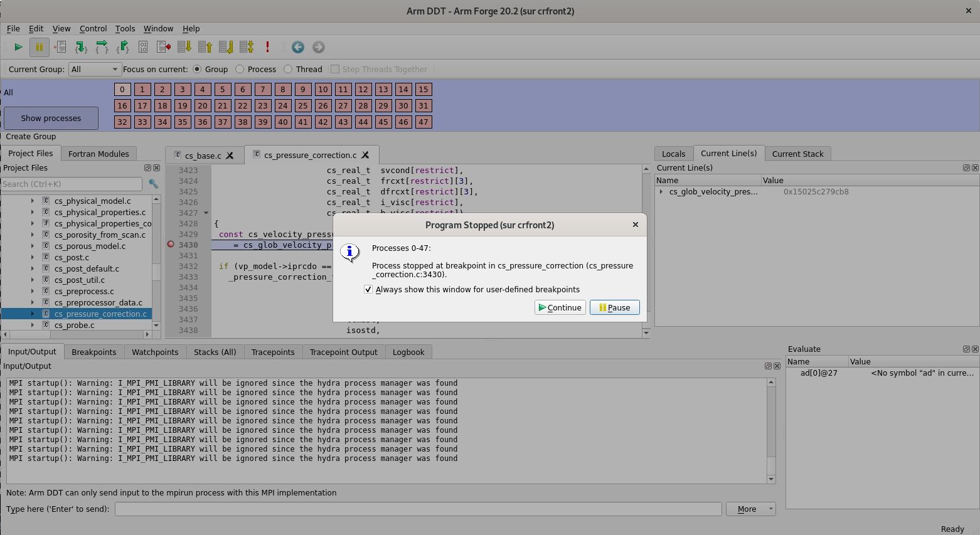Click the Step Out toolbar icon
This screenshot has width=980, height=535.
coord(122,47)
